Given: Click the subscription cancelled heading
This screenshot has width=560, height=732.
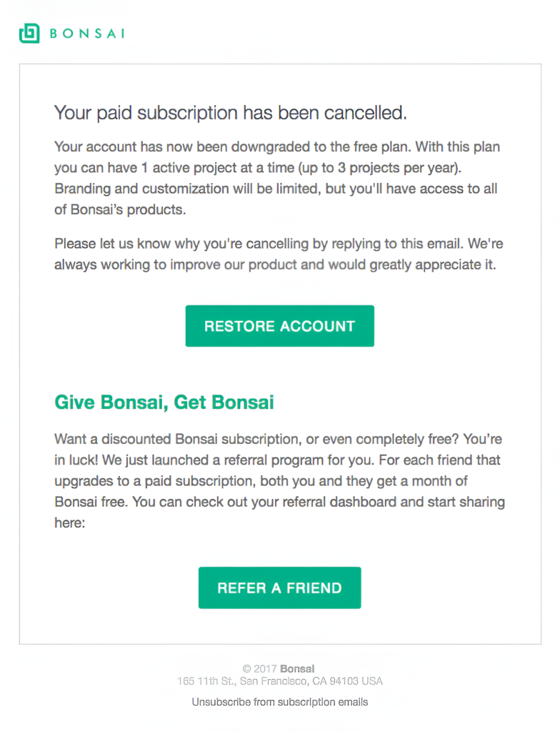Looking at the screenshot, I should [x=230, y=112].
